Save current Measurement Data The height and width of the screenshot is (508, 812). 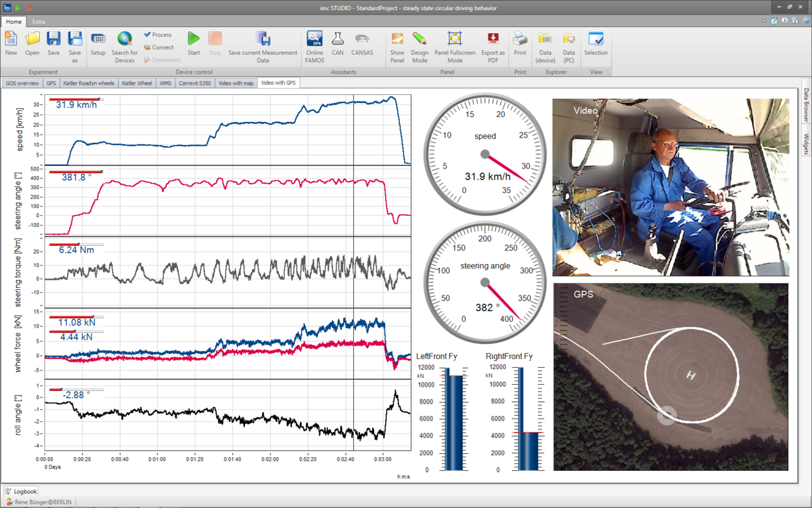click(263, 44)
